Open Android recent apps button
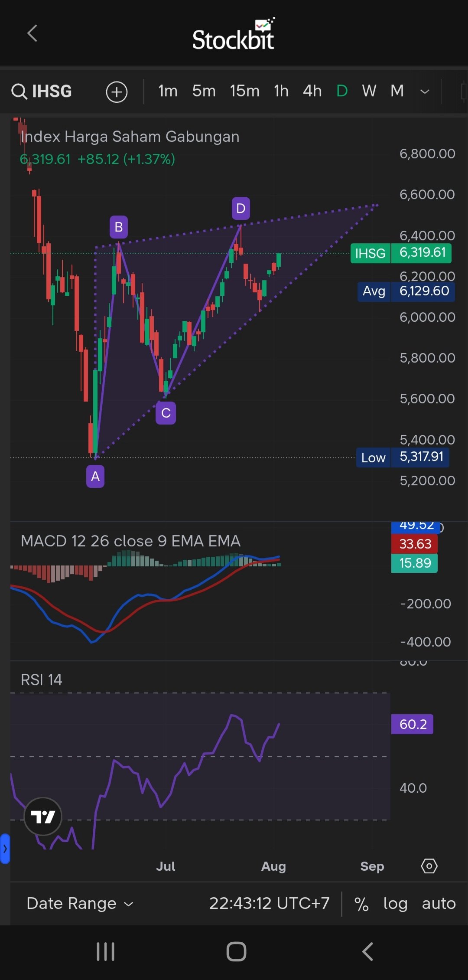This screenshot has height=980, width=468. click(x=105, y=952)
